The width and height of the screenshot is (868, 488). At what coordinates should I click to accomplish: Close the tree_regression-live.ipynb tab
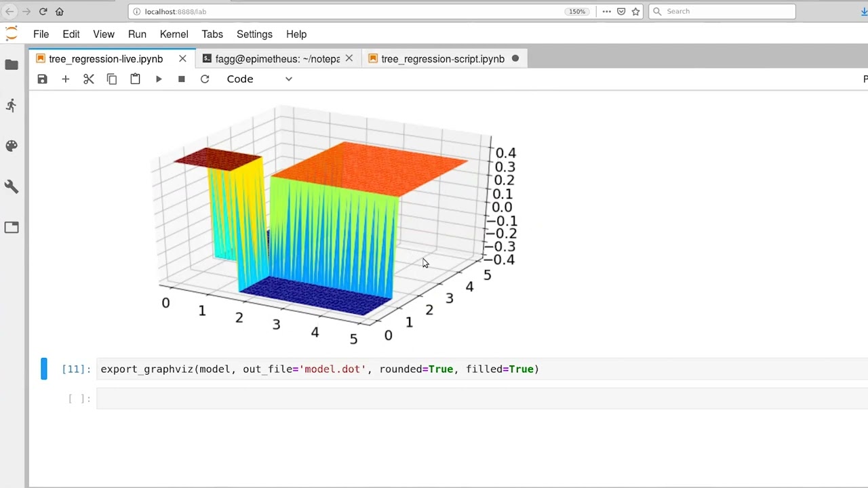coord(182,59)
